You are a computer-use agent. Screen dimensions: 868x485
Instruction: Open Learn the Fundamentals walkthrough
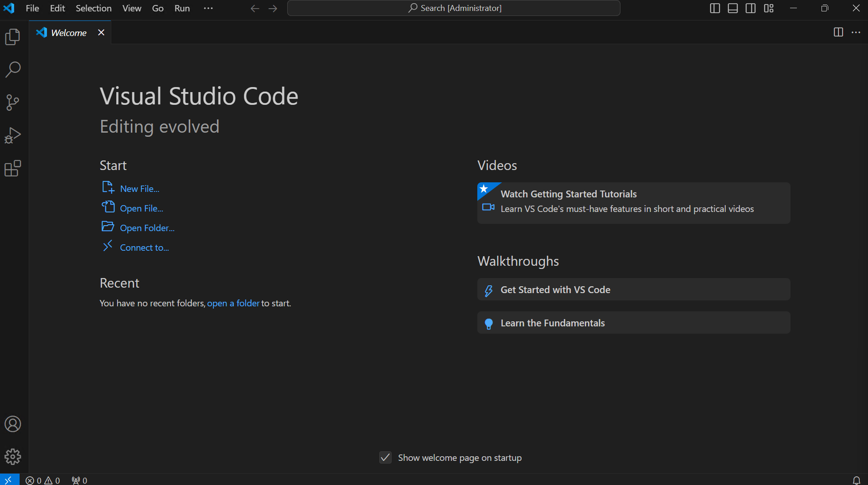pos(634,323)
